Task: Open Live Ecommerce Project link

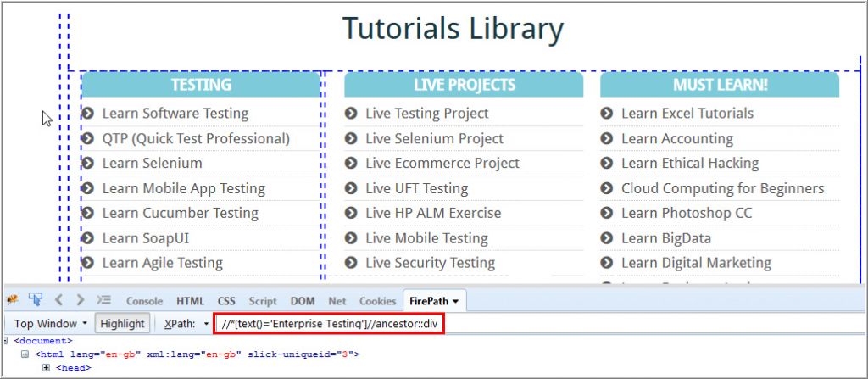Action: pyautogui.click(x=442, y=163)
